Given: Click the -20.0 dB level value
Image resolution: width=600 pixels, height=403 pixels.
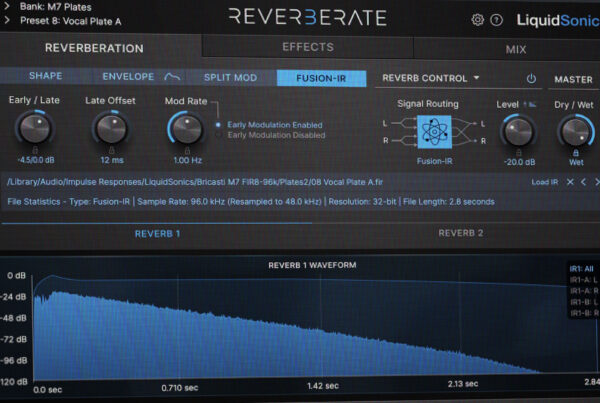Looking at the screenshot, I should pos(519,162).
